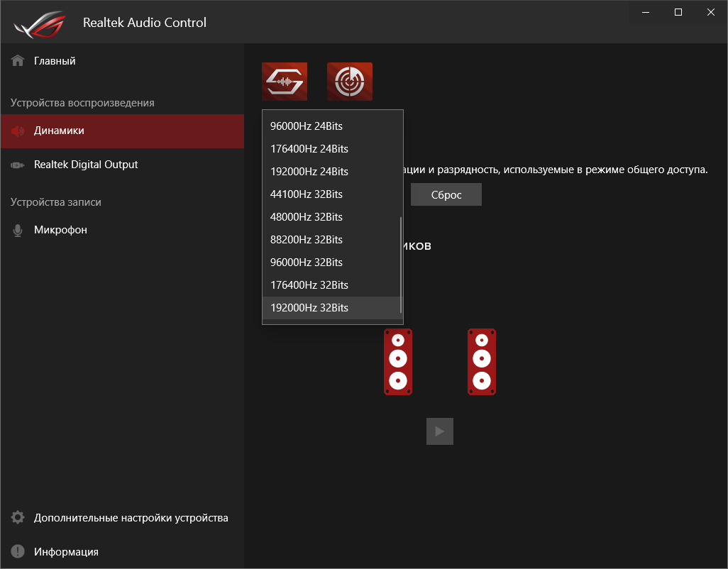
Task: Open Realtek Digital Output device
Action: pyautogui.click(x=122, y=165)
